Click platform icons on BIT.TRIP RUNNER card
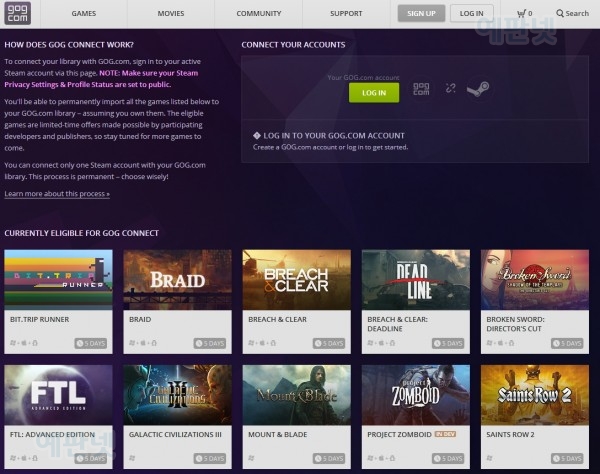The height and width of the screenshot is (474, 600). pos(24,343)
